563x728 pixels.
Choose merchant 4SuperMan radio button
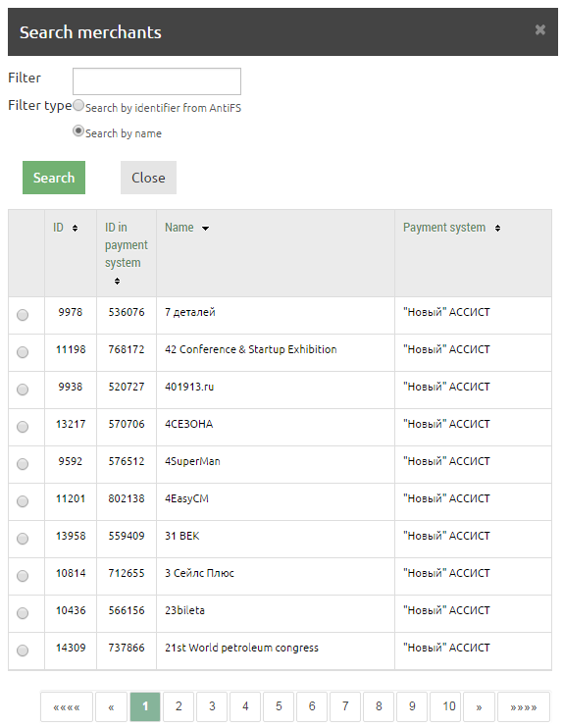click(x=23, y=464)
